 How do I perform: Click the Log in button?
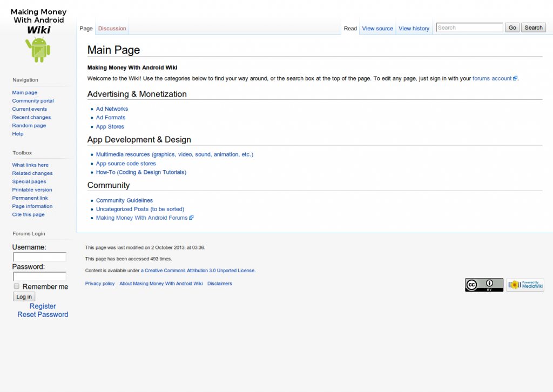[x=24, y=297]
